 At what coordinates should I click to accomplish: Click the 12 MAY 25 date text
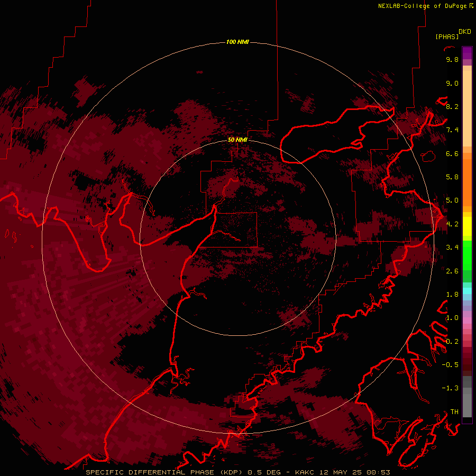point(340,472)
